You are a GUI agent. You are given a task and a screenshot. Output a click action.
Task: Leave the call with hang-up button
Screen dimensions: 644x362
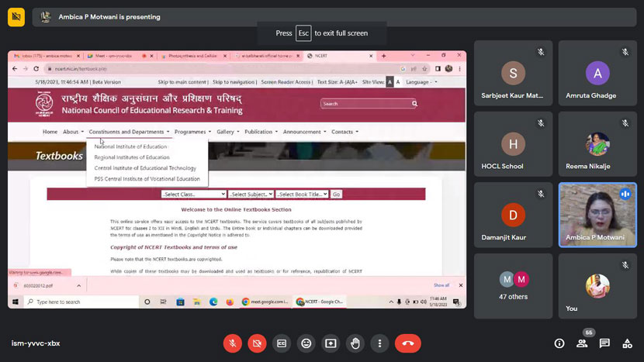(x=408, y=343)
